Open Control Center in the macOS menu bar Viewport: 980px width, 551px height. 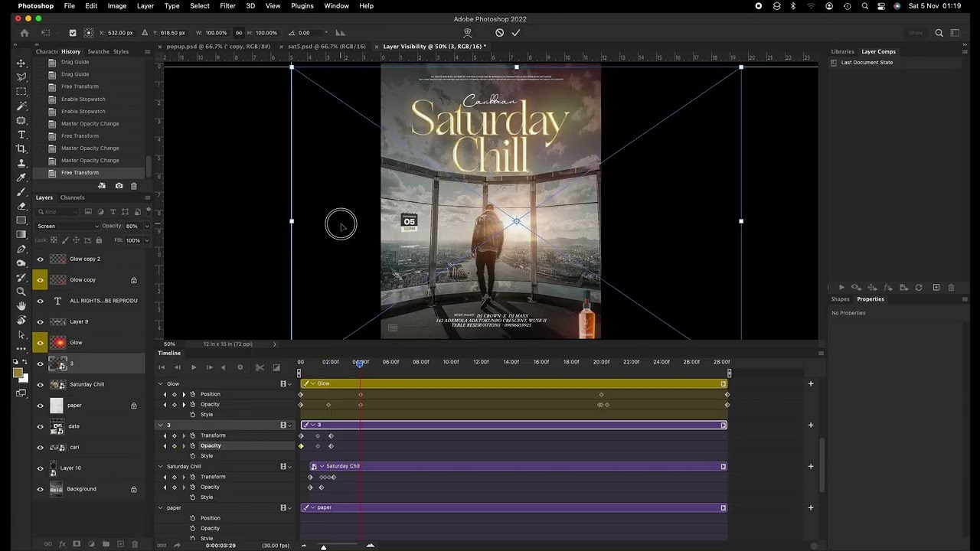(x=881, y=6)
